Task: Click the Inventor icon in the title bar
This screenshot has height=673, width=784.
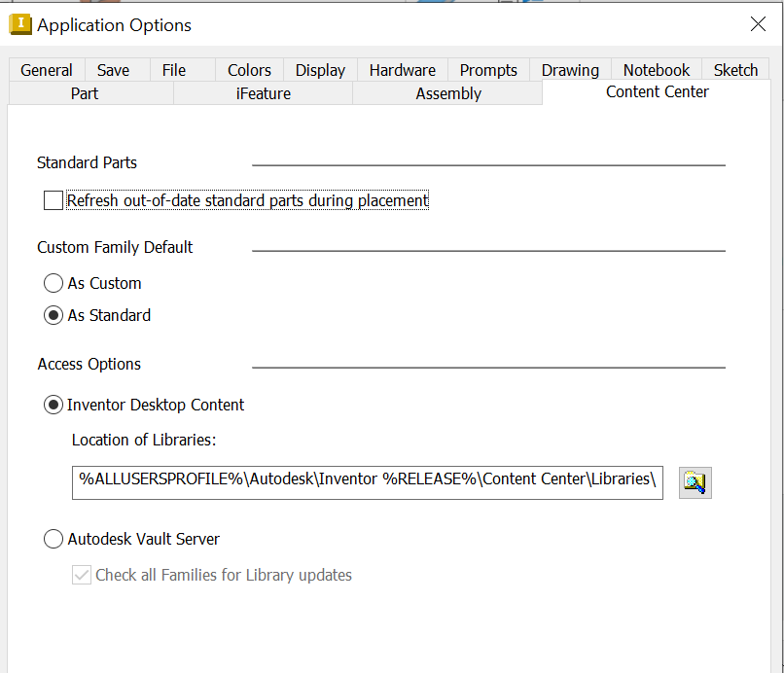Action: point(20,22)
